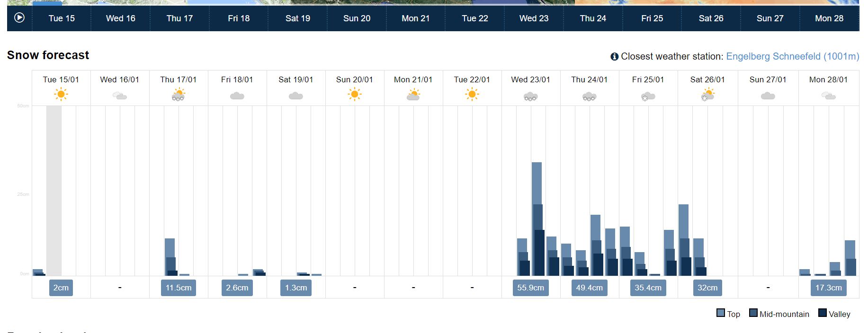Click the 49.4cm snowfall total badge
868x333 pixels.
tap(590, 288)
